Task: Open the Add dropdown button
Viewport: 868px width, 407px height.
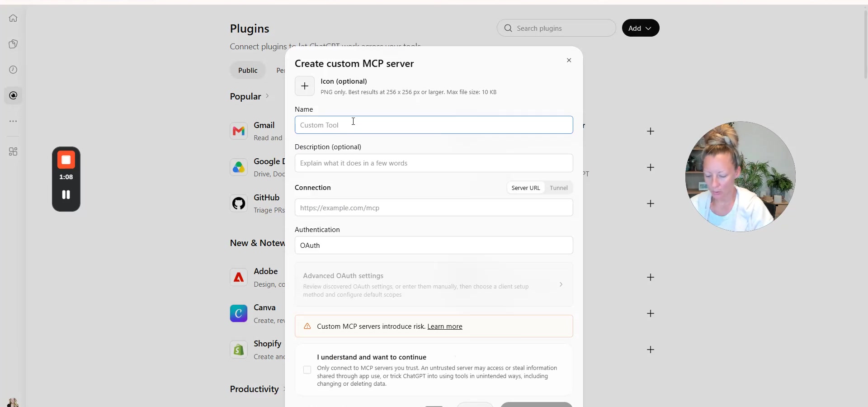Action: click(x=641, y=28)
